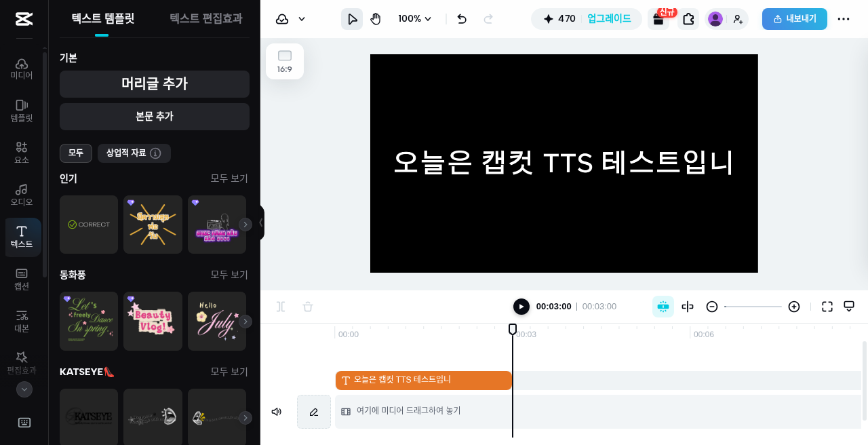Choose the Let's Dance In Spring template

point(89,322)
